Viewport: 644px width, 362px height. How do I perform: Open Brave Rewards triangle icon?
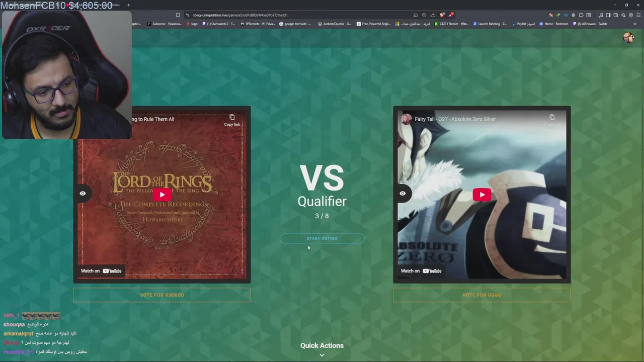[451, 15]
